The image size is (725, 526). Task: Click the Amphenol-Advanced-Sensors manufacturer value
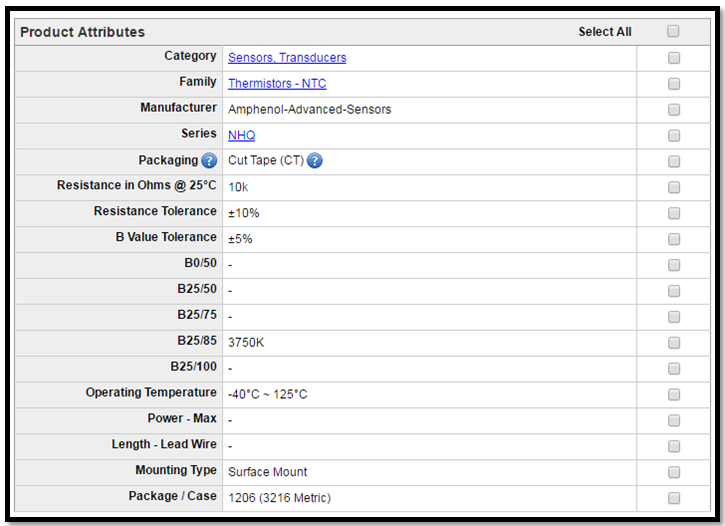tap(309, 110)
